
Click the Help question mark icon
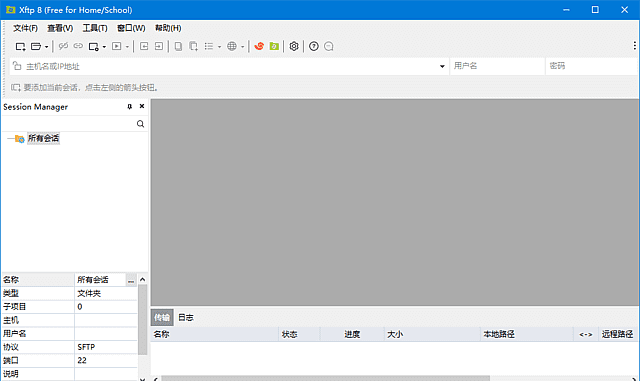tap(313, 46)
